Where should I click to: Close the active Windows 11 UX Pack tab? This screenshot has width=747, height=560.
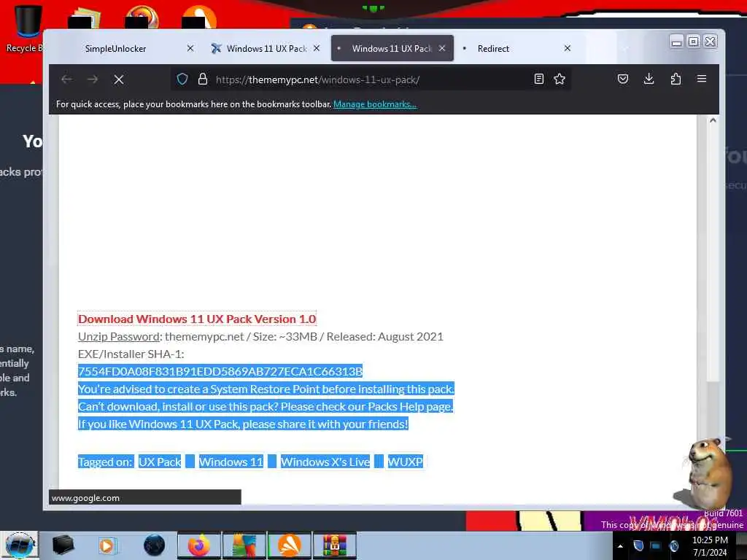[x=442, y=49]
